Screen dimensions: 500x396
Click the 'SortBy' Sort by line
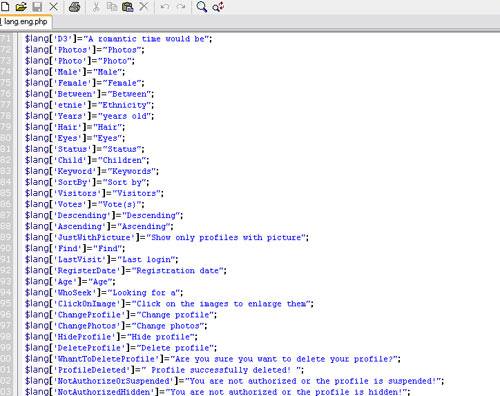pos(87,182)
